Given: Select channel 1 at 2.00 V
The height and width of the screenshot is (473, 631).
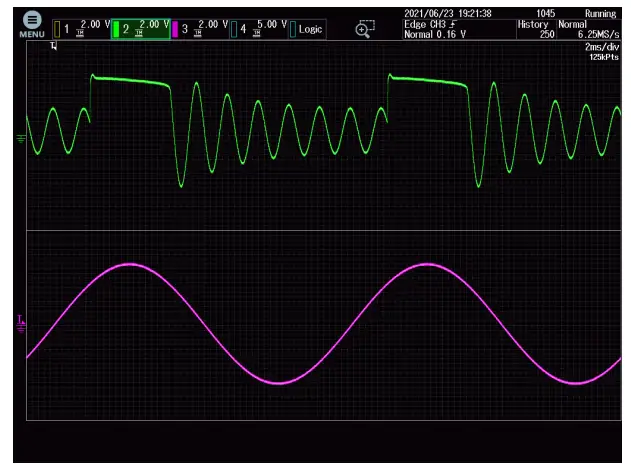Looking at the screenshot, I should click(82, 29).
